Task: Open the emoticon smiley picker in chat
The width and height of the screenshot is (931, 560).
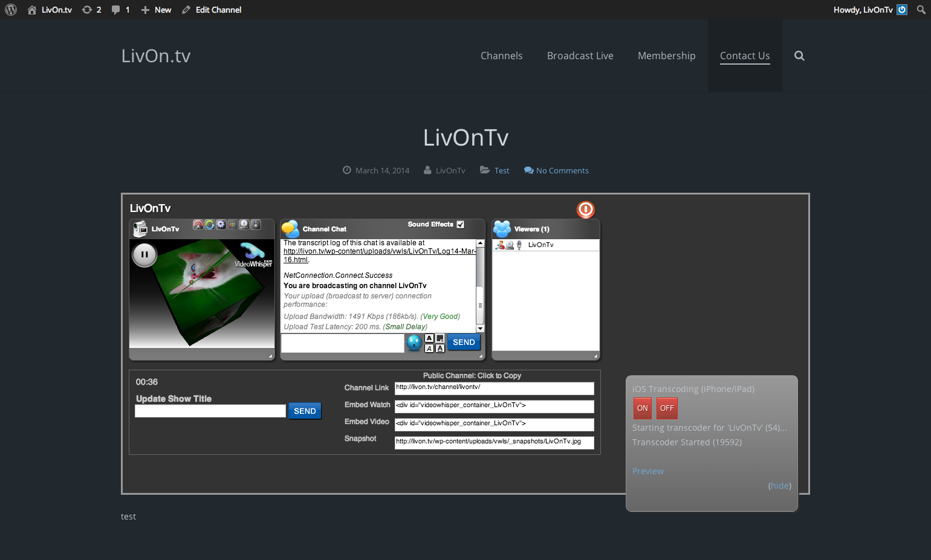Action: pos(414,343)
